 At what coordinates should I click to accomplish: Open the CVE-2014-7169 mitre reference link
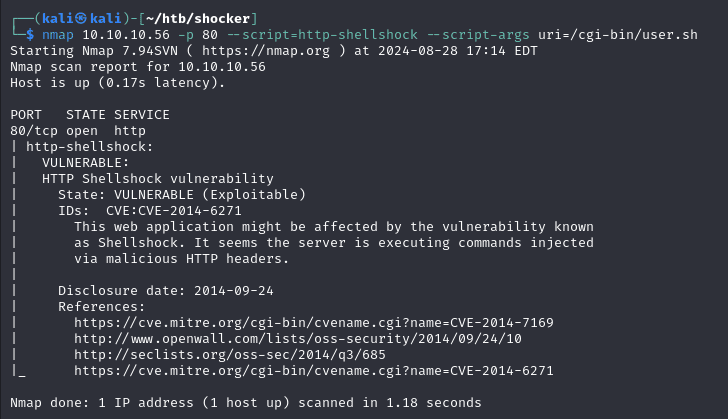click(x=313, y=322)
